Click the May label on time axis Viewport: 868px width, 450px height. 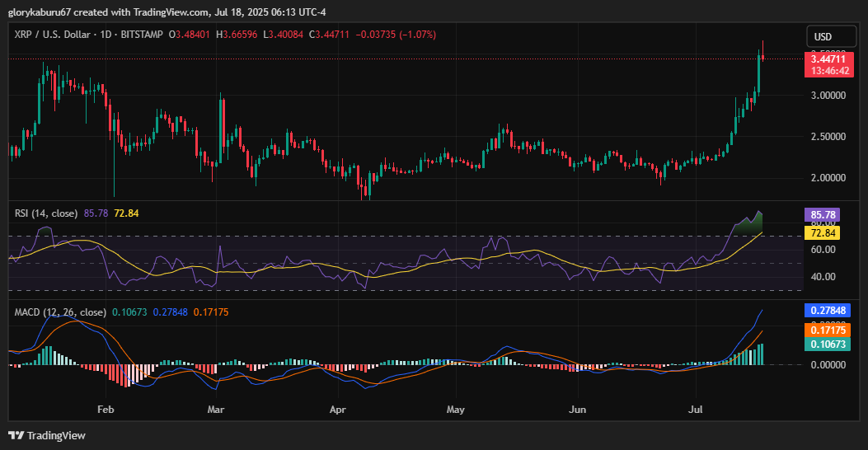click(x=456, y=409)
